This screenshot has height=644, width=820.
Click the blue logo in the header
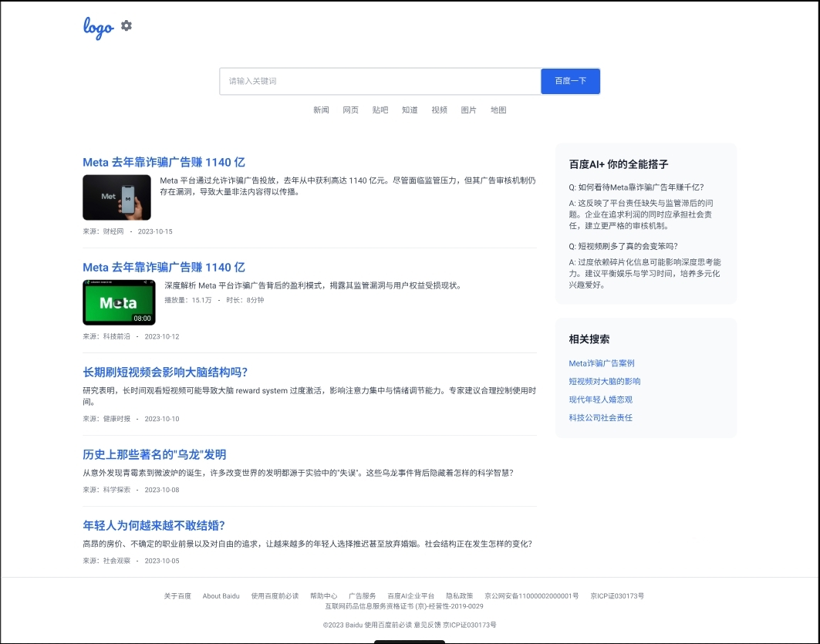pos(98,27)
